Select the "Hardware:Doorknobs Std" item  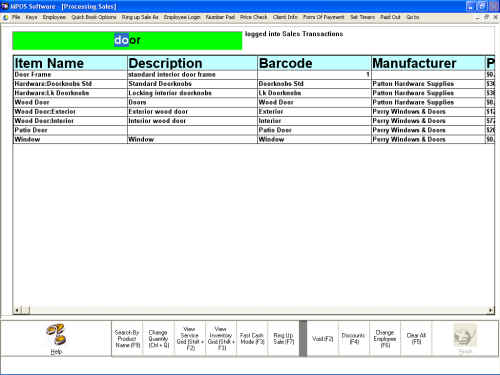click(x=70, y=84)
